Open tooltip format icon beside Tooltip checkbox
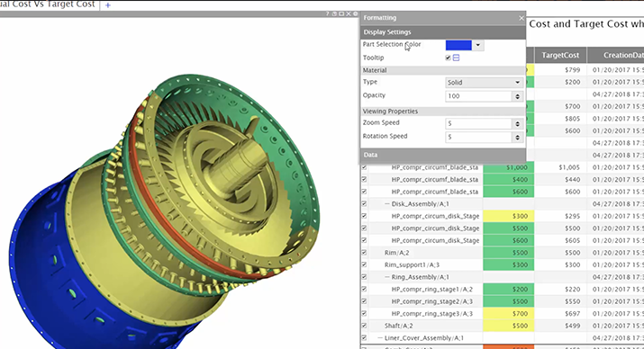The image size is (644, 349). 456,58
